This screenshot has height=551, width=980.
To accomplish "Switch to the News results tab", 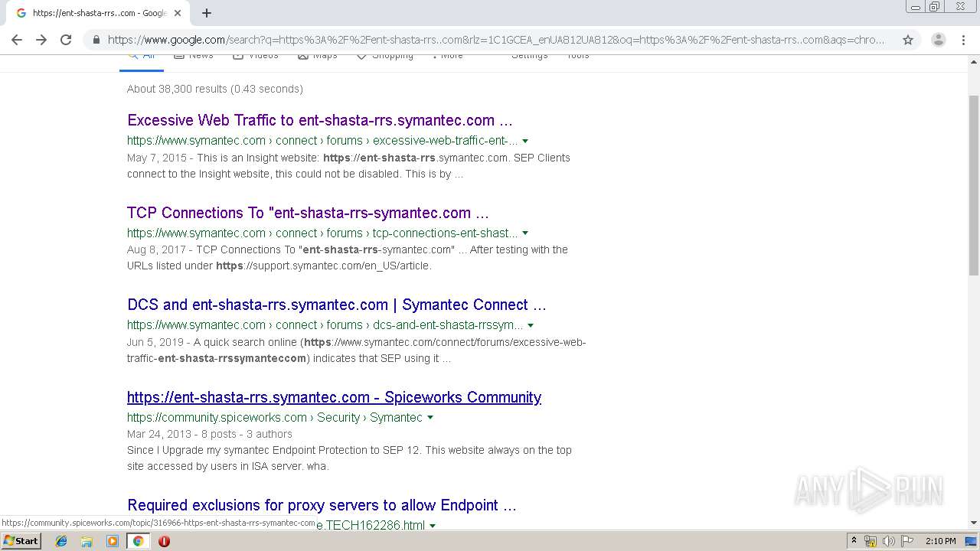I will click(x=194, y=57).
